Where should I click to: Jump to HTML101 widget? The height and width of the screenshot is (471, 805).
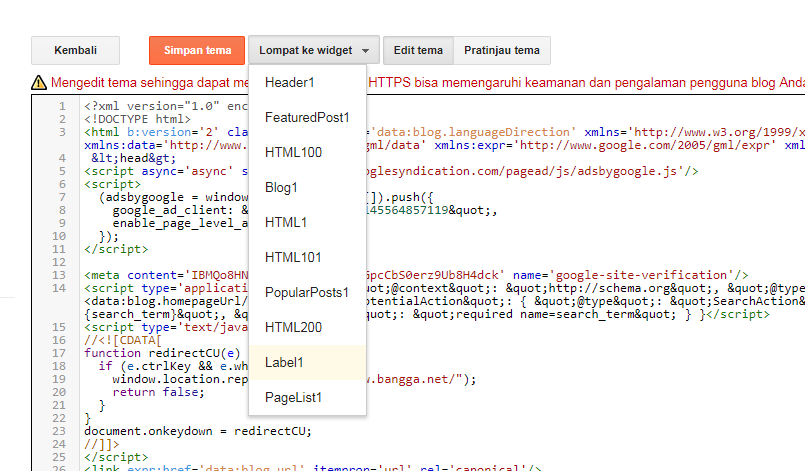click(x=308, y=257)
